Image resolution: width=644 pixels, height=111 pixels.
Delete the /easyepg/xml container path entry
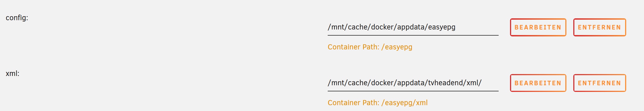(x=600, y=83)
